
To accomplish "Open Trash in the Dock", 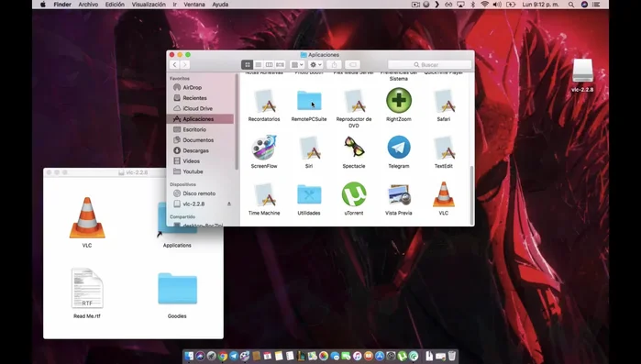I will (451, 356).
